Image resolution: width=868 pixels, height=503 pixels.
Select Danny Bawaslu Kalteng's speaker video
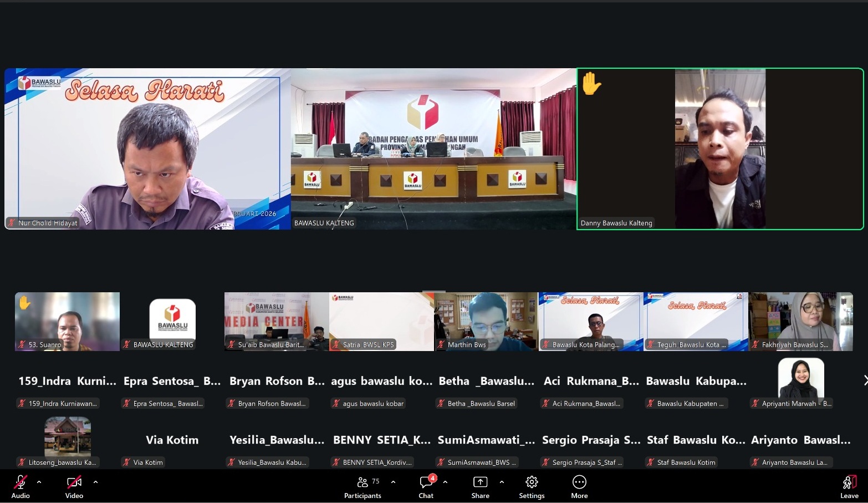[x=720, y=149]
